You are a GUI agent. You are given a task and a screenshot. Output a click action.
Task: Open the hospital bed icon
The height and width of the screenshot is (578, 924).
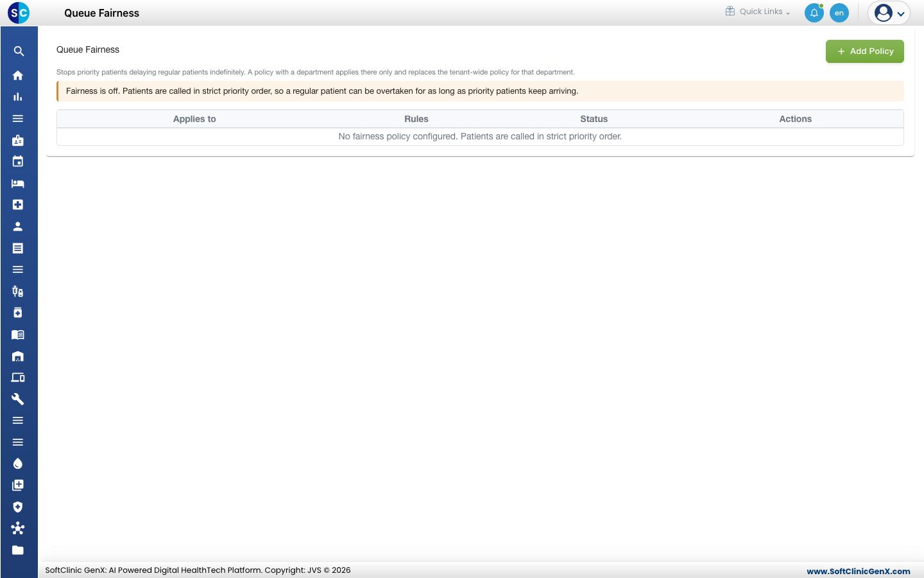point(18,184)
